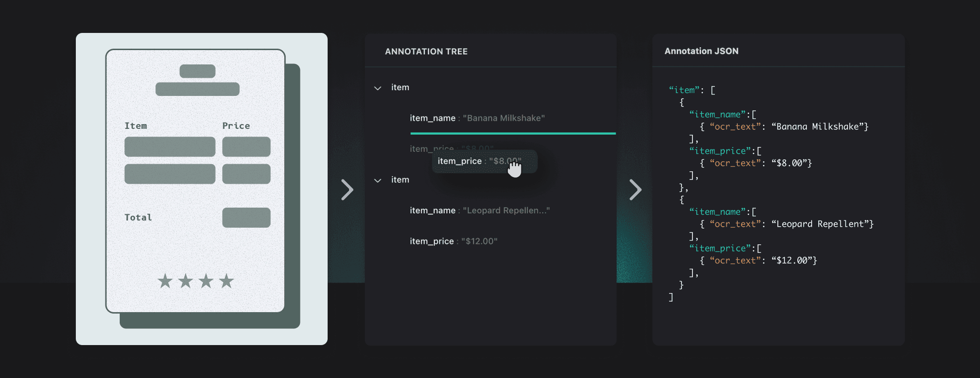Click the "Banana Milkshake" ocr_text line in JSON
980x378 pixels.
pyautogui.click(x=784, y=126)
